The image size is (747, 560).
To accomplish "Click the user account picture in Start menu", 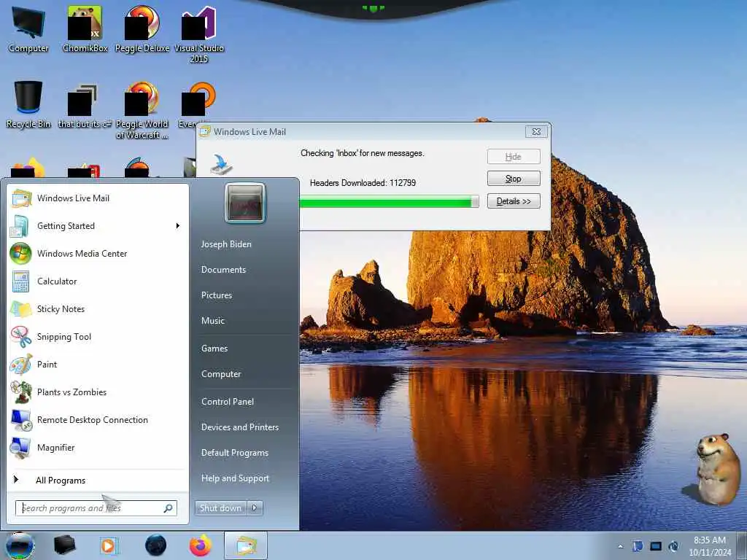I will pos(245,203).
